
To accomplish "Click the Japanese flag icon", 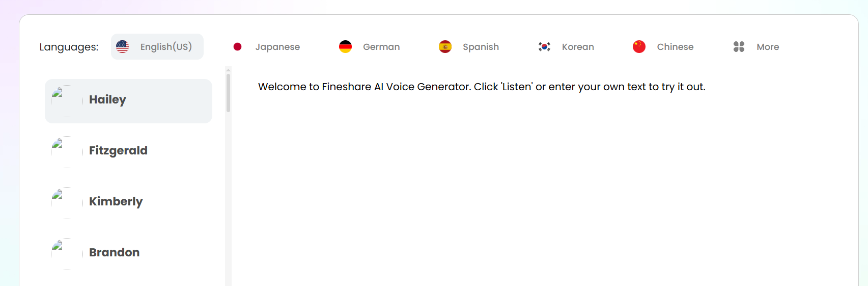I will pyautogui.click(x=237, y=47).
